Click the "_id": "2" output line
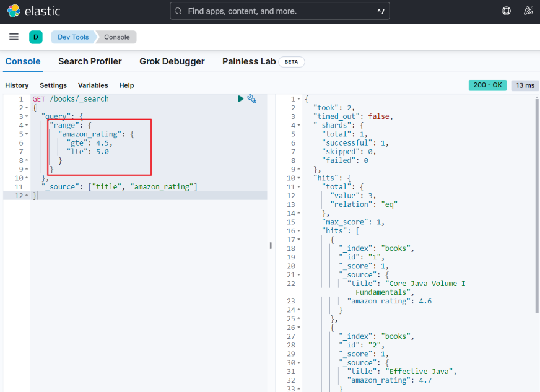This screenshot has width=540, height=392. tap(362, 345)
